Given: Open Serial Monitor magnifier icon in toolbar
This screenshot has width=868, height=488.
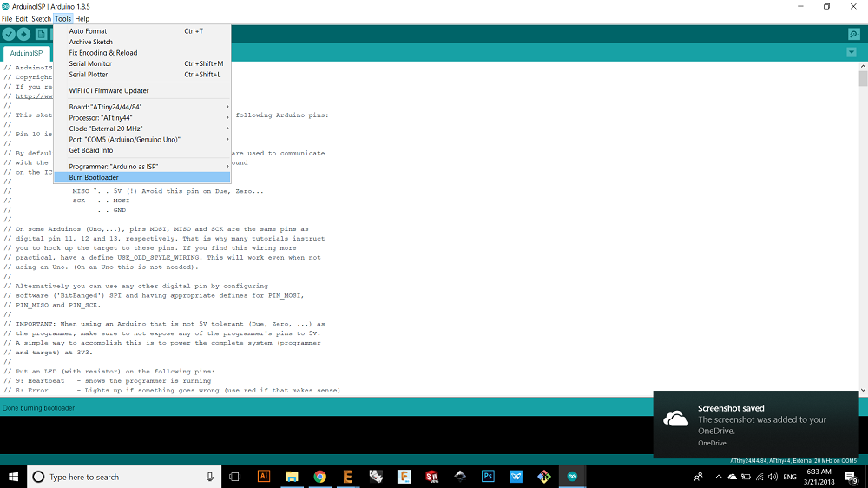Looking at the screenshot, I should [853, 35].
